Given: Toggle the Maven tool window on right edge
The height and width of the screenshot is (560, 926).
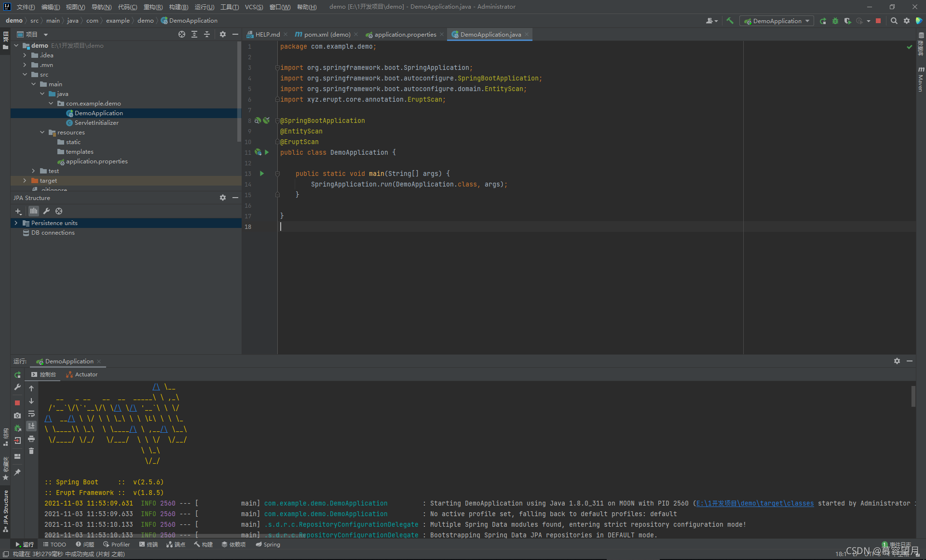Looking at the screenshot, I should (921, 80).
